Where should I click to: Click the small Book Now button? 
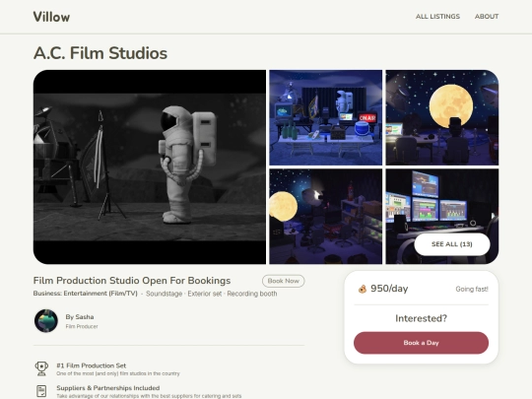tap(284, 281)
